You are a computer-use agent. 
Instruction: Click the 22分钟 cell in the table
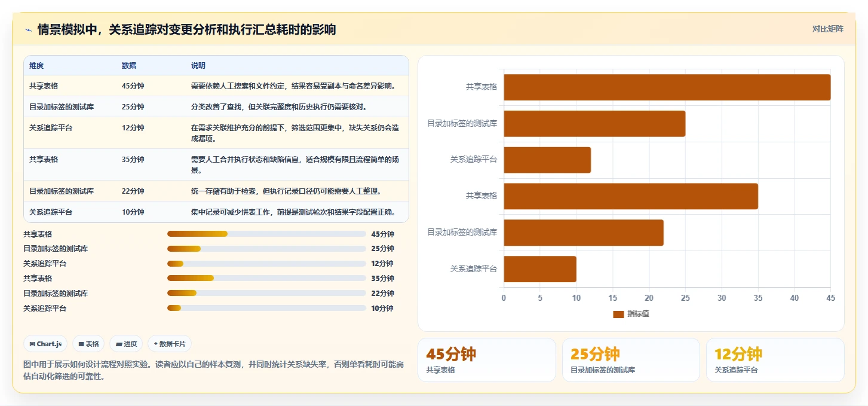pos(133,191)
